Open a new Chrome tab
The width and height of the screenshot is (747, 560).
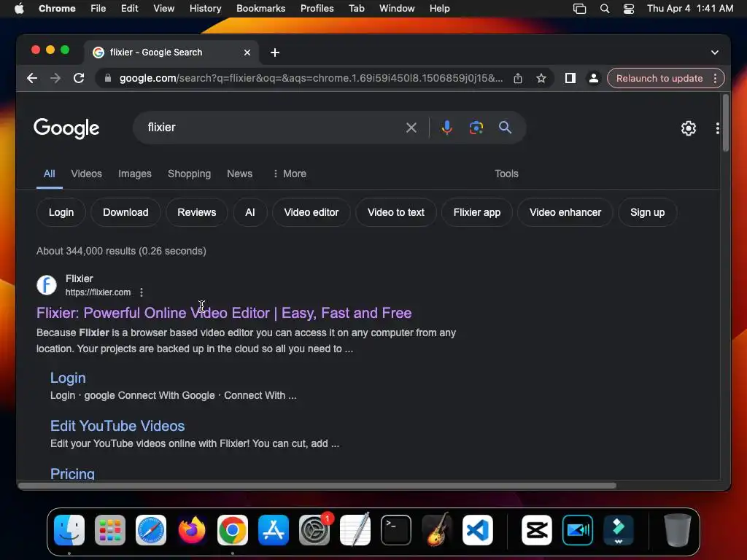pos(275,52)
